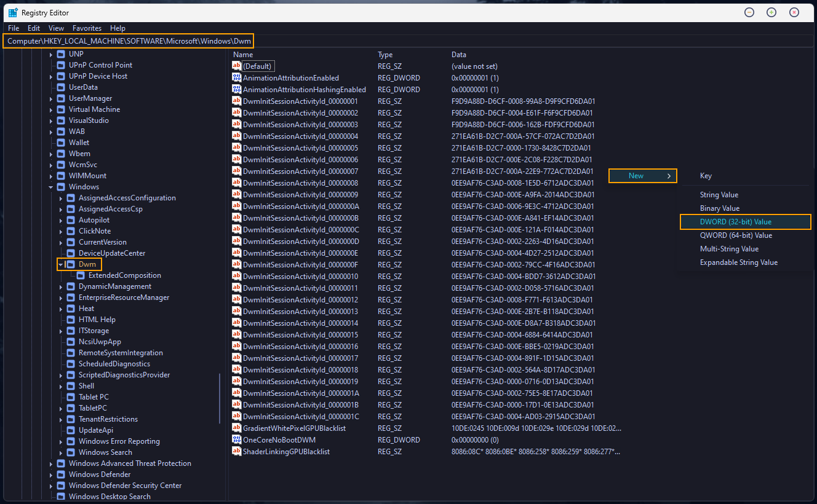Expand the AssignedAccessConfiguration key
Image resolution: width=817 pixels, height=504 pixels.
tap(61, 198)
